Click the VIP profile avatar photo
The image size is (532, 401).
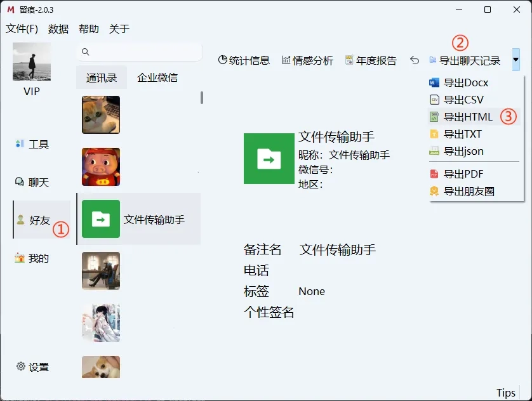coord(32,62)
